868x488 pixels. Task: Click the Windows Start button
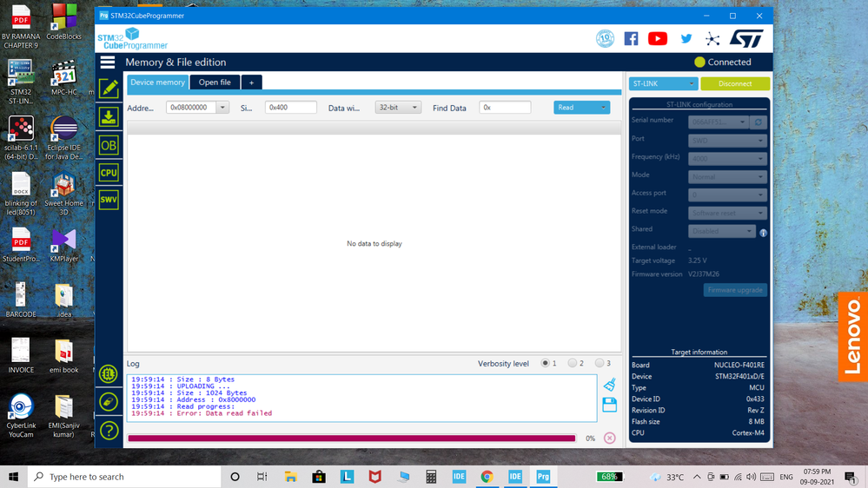click(x=14, y=477)
